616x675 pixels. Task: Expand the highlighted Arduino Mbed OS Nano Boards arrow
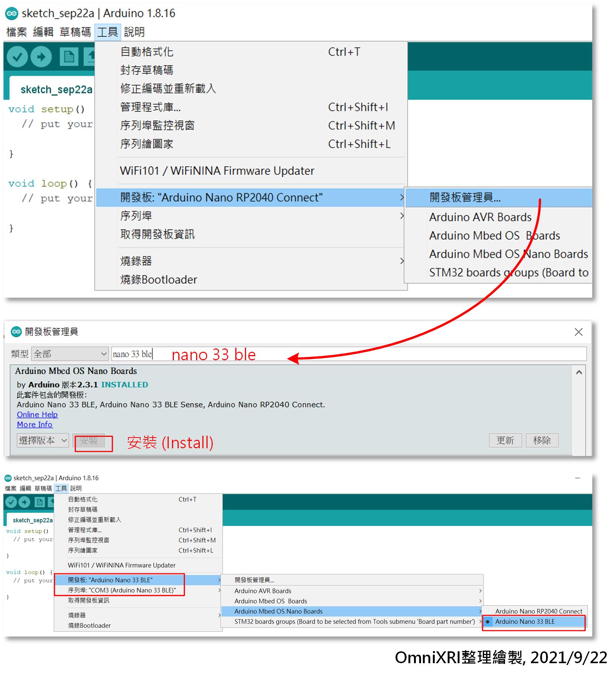480,611
